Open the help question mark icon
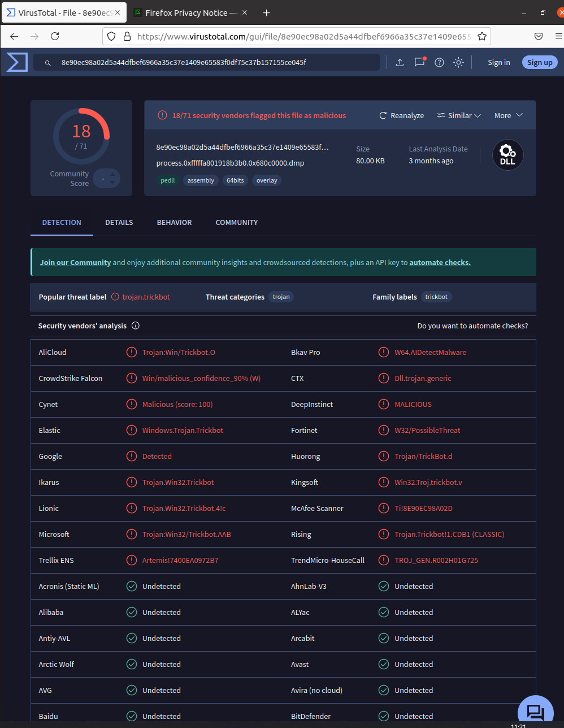 pos(439,62)
